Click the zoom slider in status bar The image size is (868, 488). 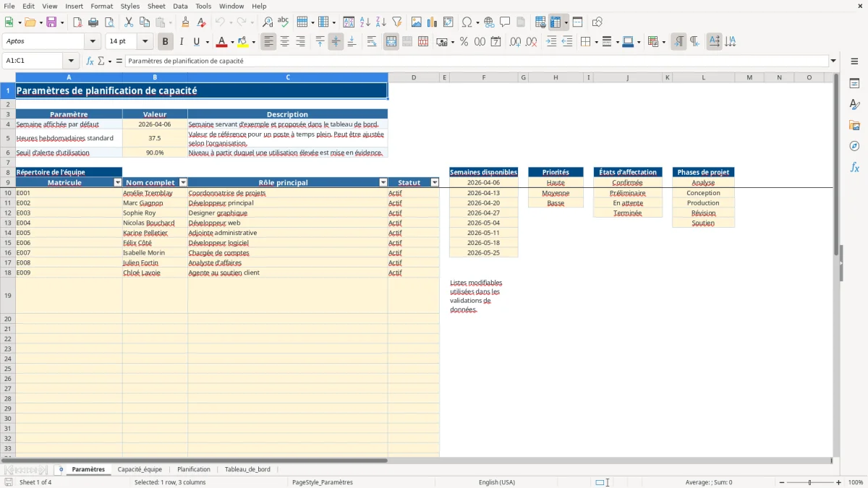pyautogui.click(x=809, y=482)
